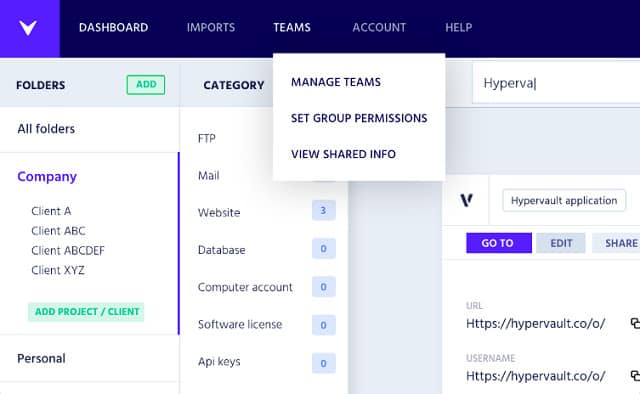Open the Client ABCDEF subfolder
The image size is (640, 394).
[x=68, y=250]
